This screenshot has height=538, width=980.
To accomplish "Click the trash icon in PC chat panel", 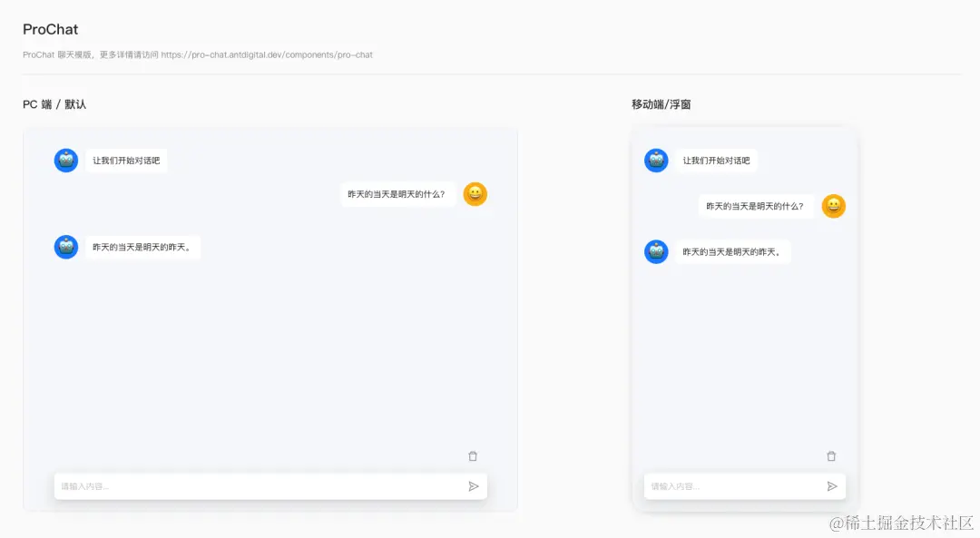I will tap(473, 456).
